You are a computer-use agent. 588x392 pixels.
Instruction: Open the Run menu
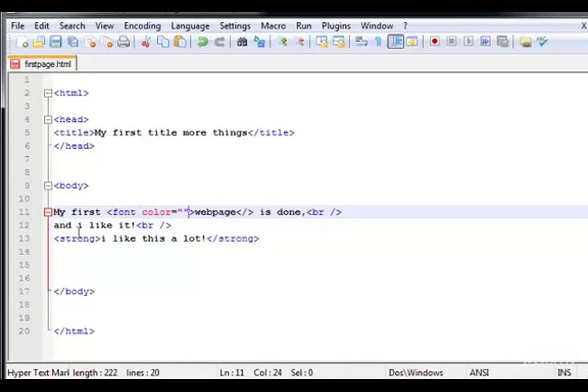point(304,26)
